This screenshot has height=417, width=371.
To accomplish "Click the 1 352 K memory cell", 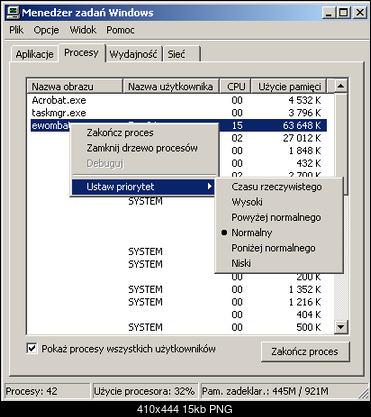I will click(x=305, y=289).
